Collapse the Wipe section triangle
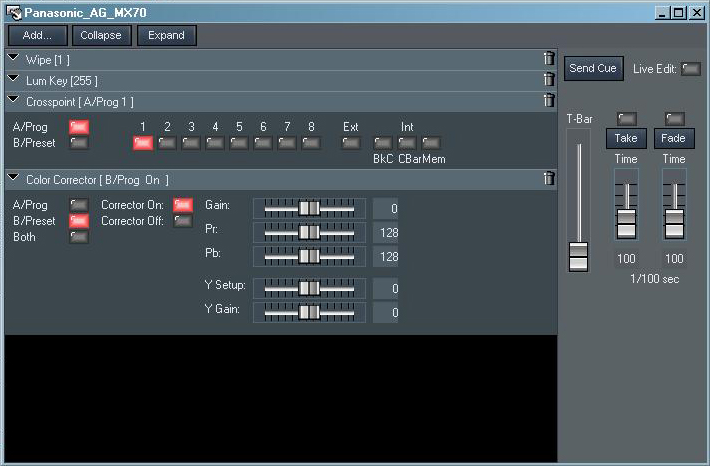Image resolution: width=710 pixels, height=466 pixels. tap(14, 58)
